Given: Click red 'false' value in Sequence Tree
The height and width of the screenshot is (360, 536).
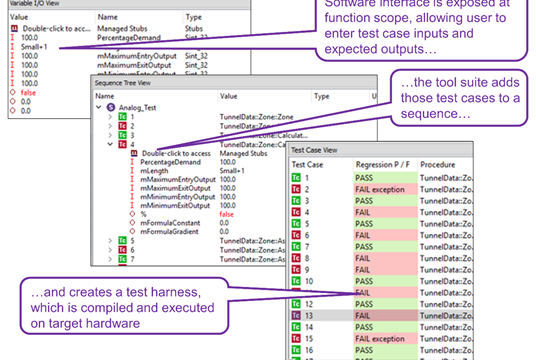Looking at the screenshot, I should click(x=226, y=214).
